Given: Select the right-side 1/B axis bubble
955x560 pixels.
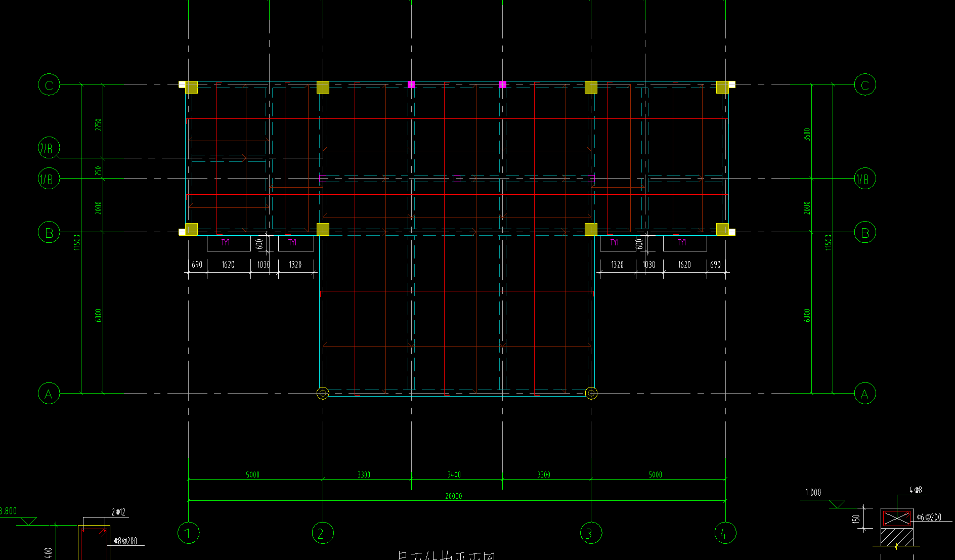Looking at the screenshot, I should tap(865, 179).
